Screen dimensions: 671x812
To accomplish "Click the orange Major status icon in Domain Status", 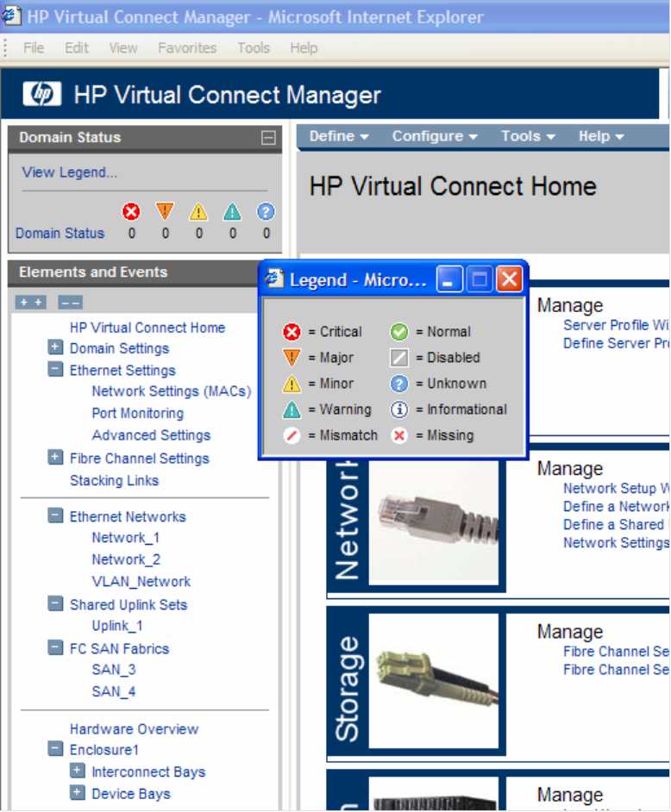I will (x=165, y=211).
